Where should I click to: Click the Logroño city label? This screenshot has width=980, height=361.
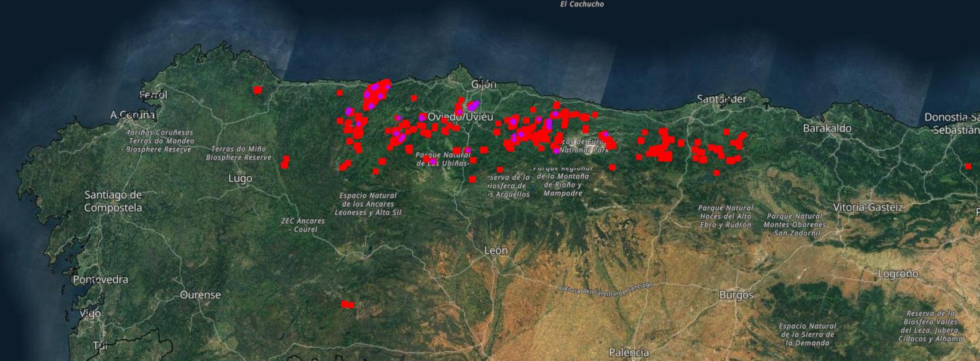click(x=898, y=274)
